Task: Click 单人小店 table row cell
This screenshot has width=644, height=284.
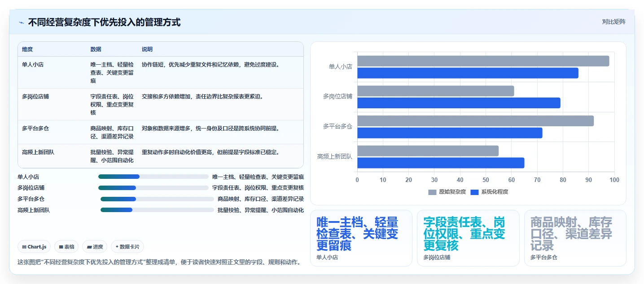Action: click(33, 65)
